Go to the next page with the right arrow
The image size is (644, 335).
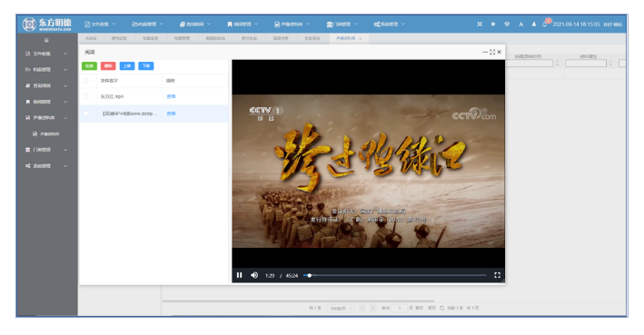pos(372,308)
